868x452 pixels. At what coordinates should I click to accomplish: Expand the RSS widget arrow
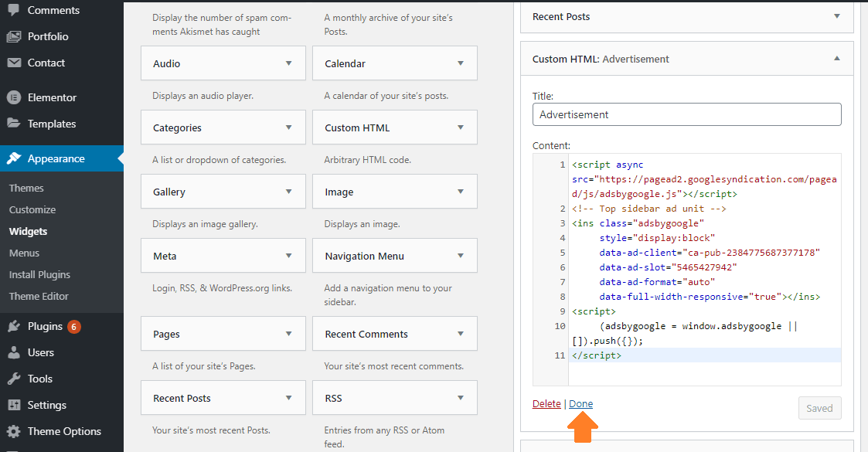pyautogui.click(x=461, y=399)
